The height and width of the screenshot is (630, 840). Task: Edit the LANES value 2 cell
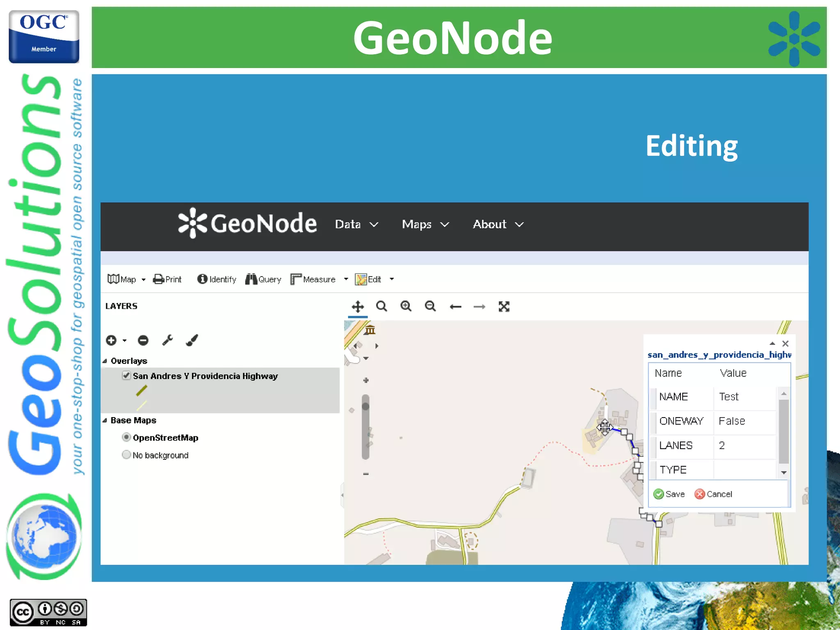tap(744, 445)
